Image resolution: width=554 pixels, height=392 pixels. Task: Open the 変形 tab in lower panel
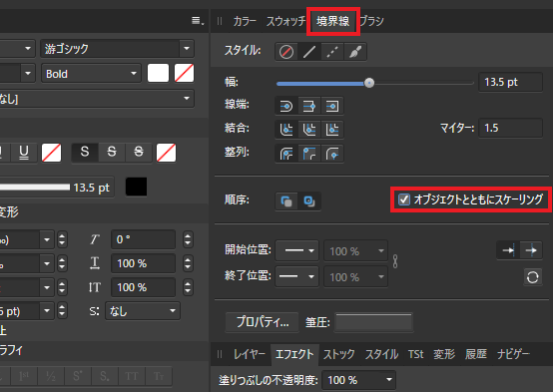tap(444, 354)
